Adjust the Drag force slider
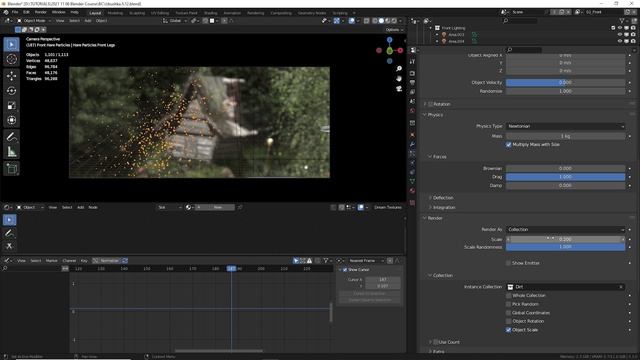This screenshot has height=360, width=640. tap(565, 177)
